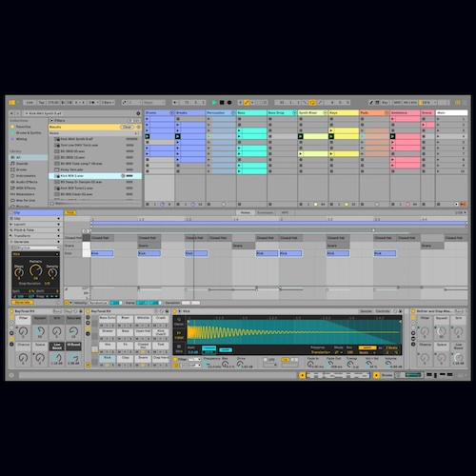Select the Drums track header
Image resolution: width=476 pixels, height=476 pixels.
click(x=160, y=112)
